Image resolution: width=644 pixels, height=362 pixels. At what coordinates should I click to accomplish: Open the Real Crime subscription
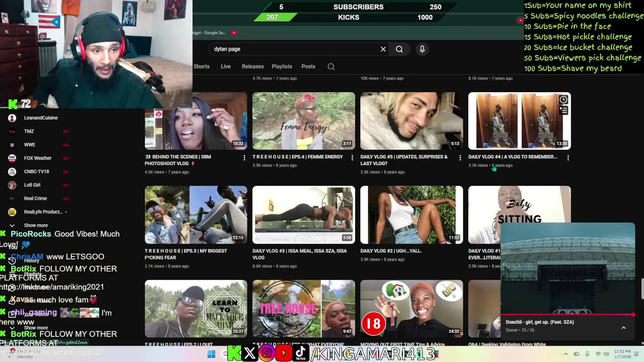click(35, 198)
